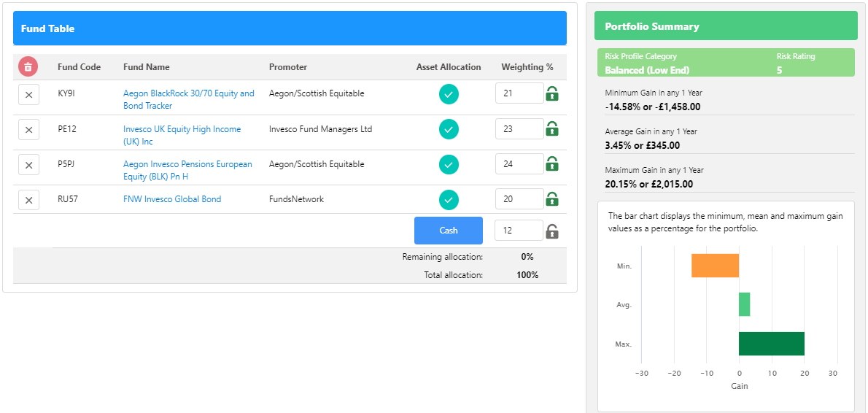The image size is (868, 413).
Task: Toggle the lock for Aegon BlackRock weighting
Action: [x=552, y=93]
